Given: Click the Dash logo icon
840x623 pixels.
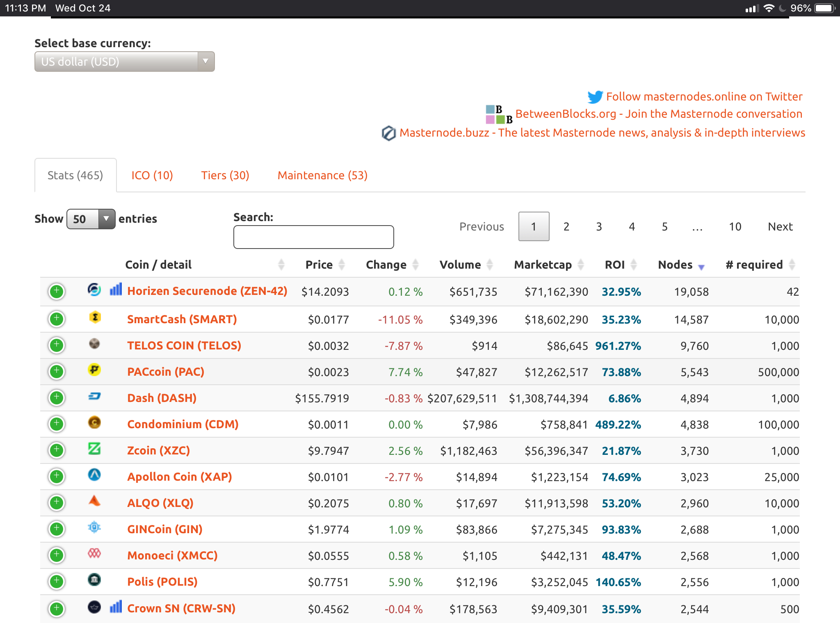Looking at the screenshot, I should coord(94,396).
